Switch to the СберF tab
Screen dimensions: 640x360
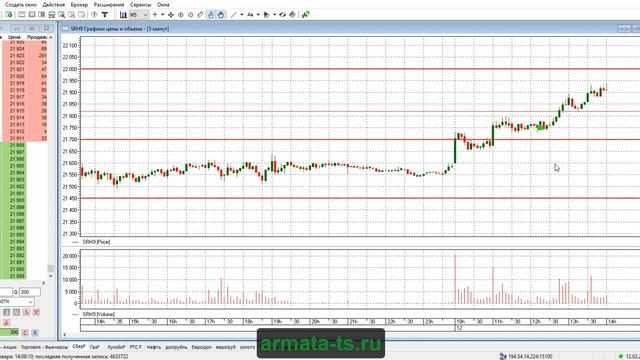tap(79, 347)
